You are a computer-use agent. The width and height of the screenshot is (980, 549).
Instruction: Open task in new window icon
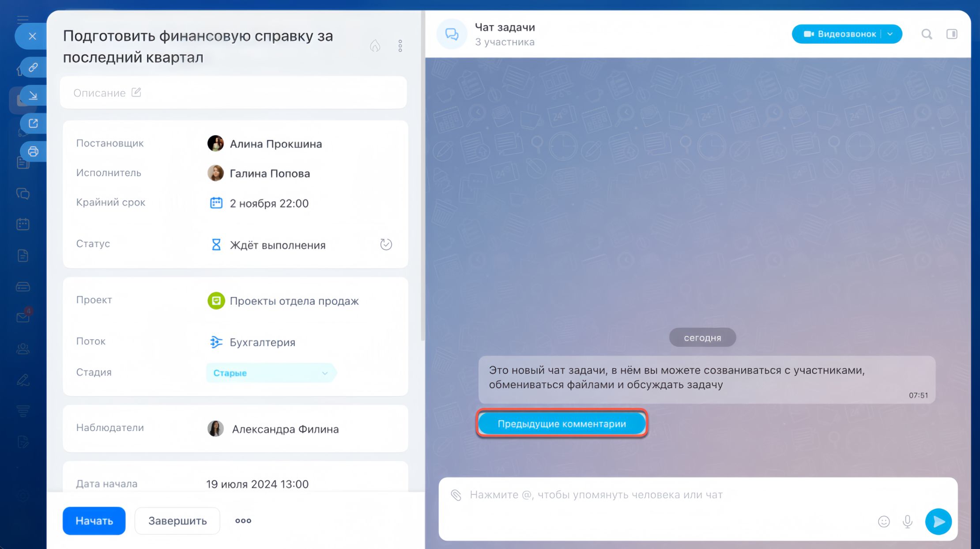pos(33,124)
